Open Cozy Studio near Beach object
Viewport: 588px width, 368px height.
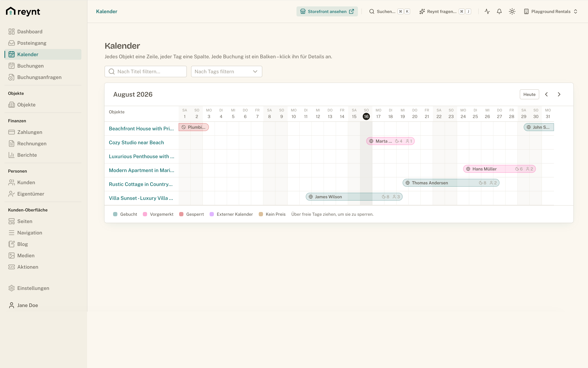(136, 142)
